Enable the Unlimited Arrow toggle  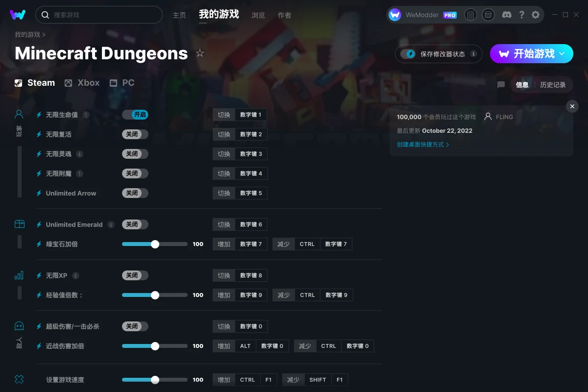(135, 193)
